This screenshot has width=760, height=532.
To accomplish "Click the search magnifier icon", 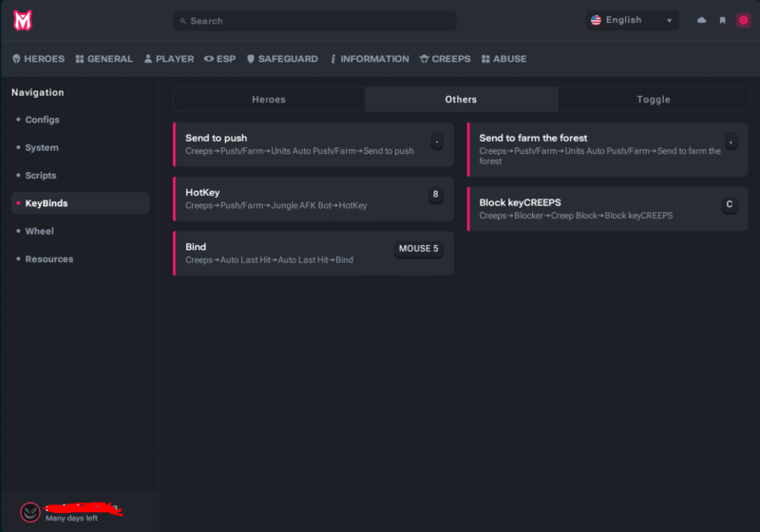I will point(182,21).
